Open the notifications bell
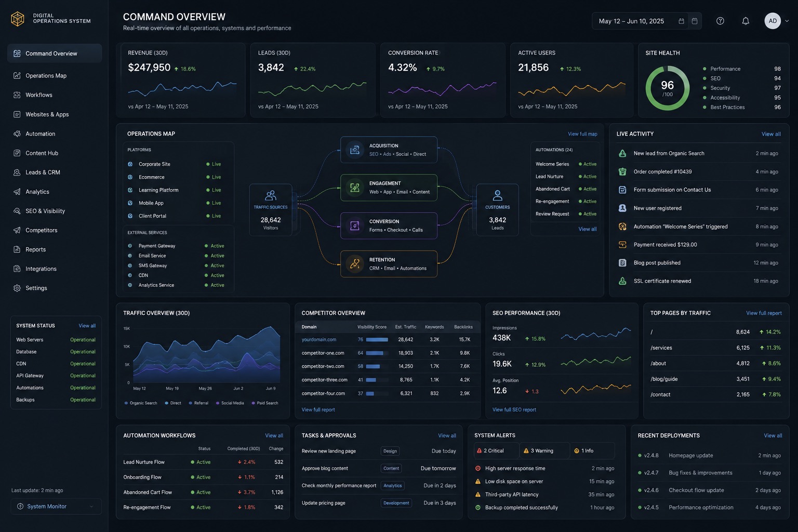 (x=746, y=21)
